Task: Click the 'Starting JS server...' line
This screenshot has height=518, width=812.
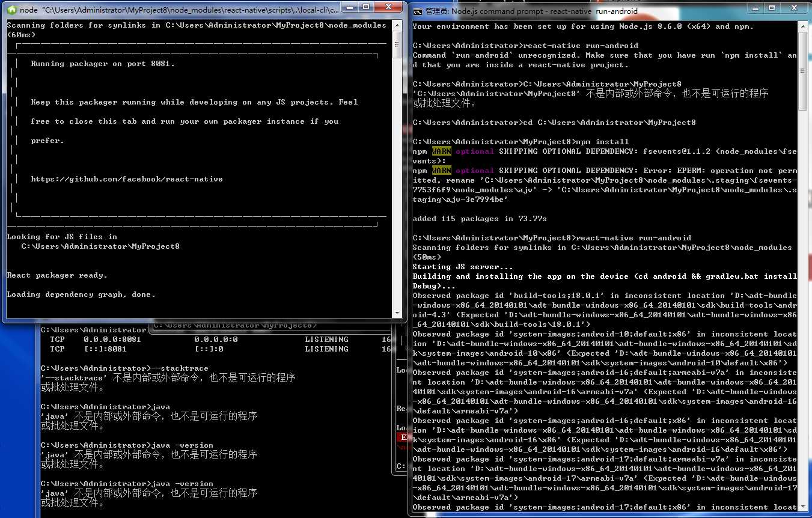Action: (463, 266)
